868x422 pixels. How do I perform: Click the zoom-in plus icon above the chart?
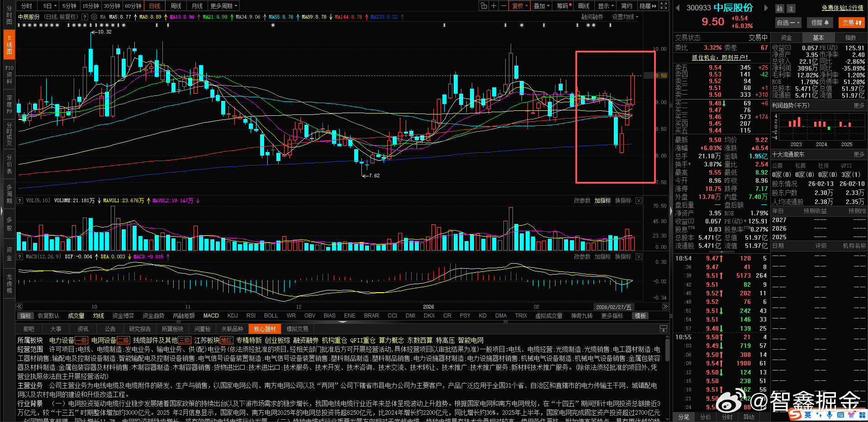pyautogui.click(x=493, y=5)
